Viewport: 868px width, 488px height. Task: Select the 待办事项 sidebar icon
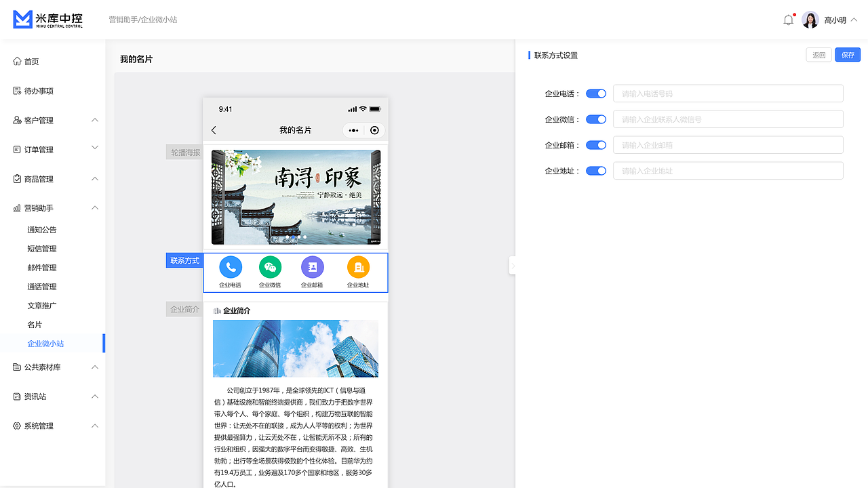coord(16,90)
